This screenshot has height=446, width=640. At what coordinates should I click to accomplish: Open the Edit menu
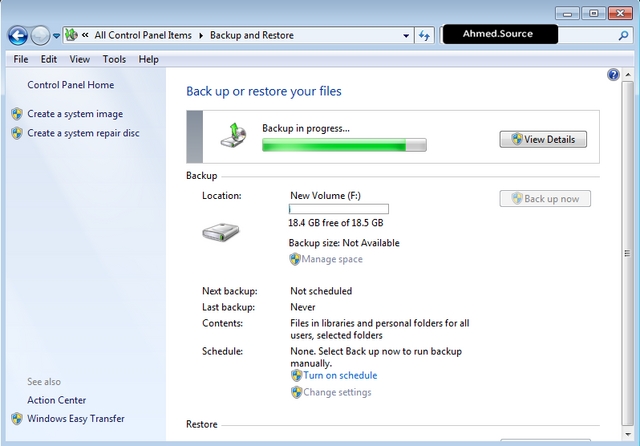tap(49, 60)
